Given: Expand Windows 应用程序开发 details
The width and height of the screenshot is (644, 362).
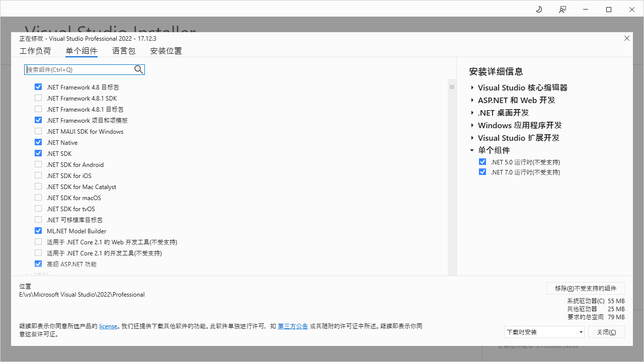Looking at the screenshot, I should pyautogui.click(x=472, y=125).
